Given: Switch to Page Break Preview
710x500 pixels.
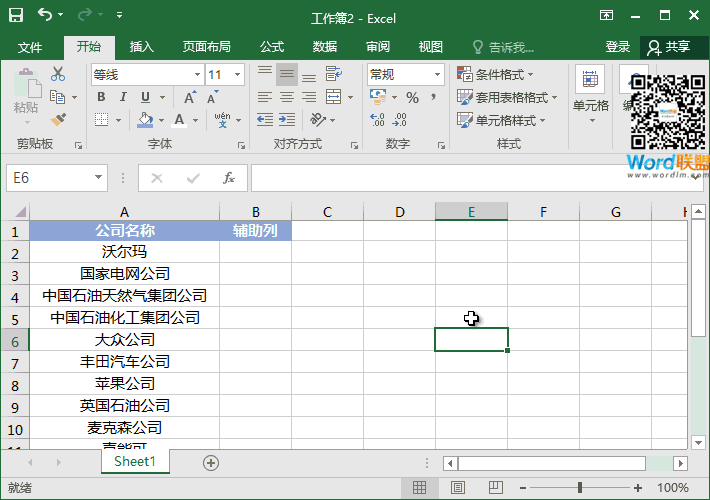Looking at the screenshot, I should pos(496,487).
